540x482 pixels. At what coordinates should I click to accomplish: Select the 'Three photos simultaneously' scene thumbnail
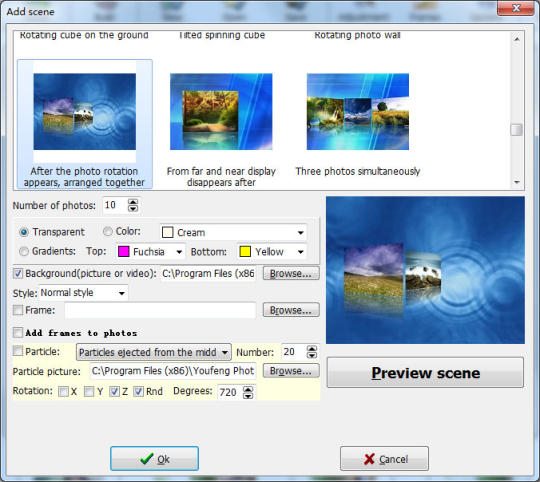358,112
